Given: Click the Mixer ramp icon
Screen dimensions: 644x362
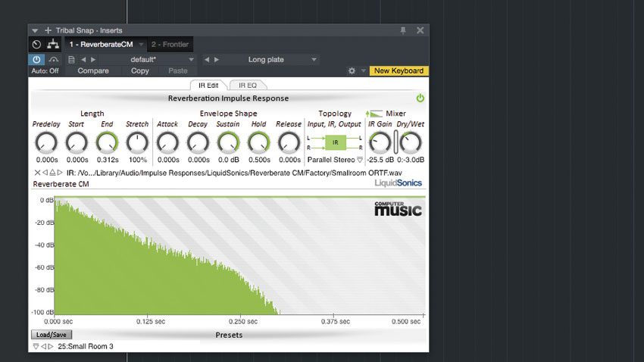Looking at the screenshot, I should point(374,114).
